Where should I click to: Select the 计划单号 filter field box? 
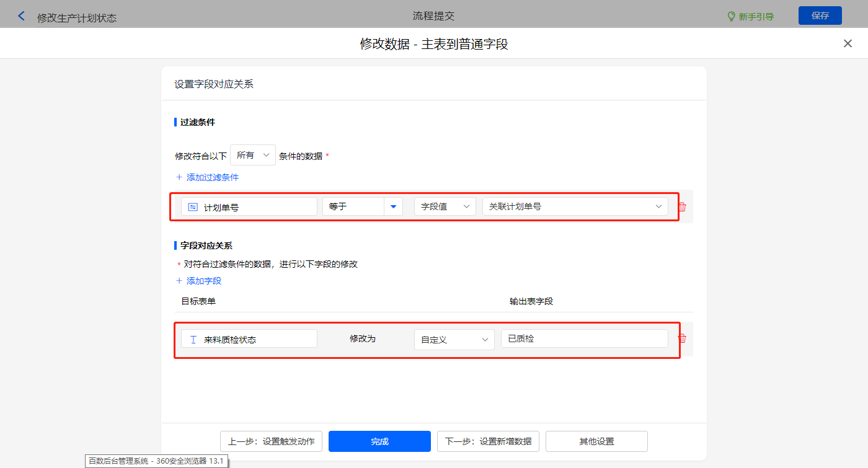tap(249, 207)
